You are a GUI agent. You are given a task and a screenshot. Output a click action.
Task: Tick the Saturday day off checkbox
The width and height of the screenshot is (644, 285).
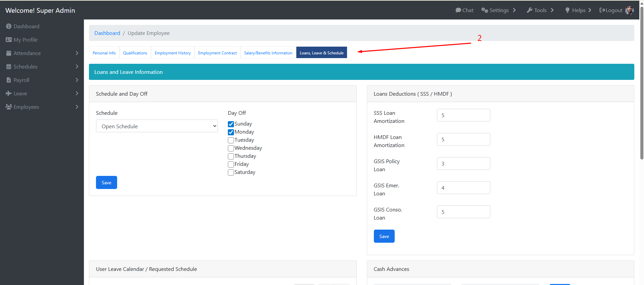(x=231, y=173)
